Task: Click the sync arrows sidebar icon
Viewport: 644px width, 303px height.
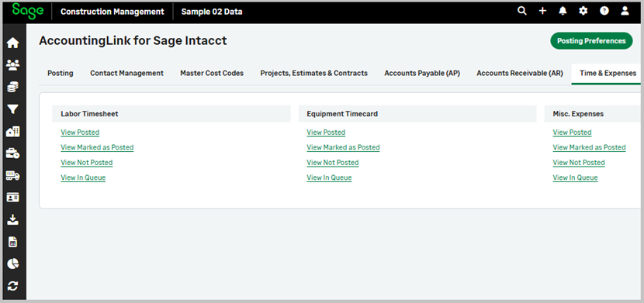Action: tap(13, 286)
